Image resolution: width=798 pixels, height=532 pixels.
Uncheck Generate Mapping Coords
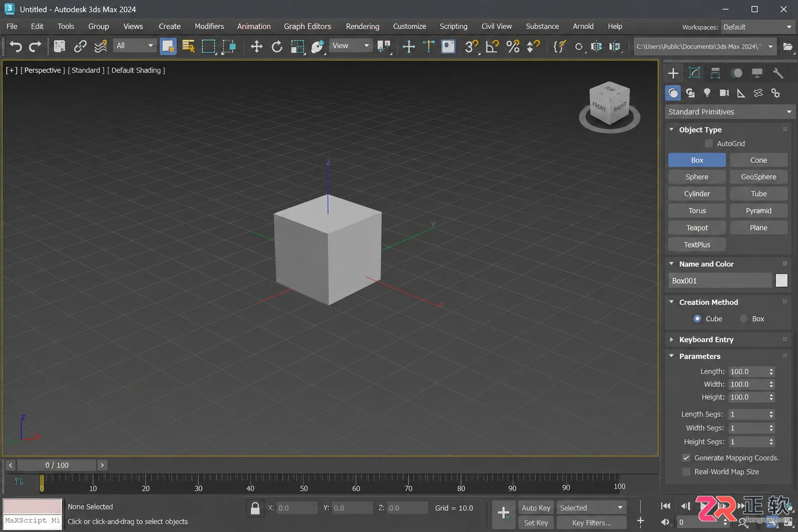coord(686,458)
